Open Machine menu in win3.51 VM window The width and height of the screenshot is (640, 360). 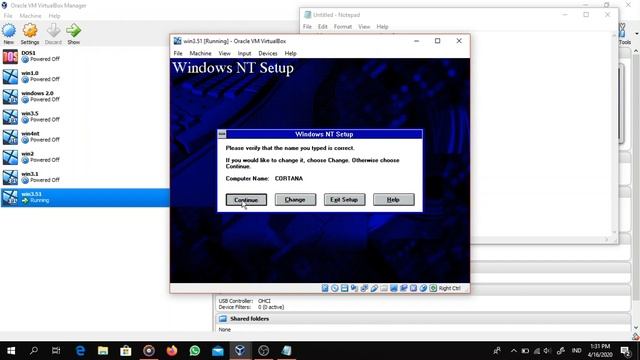click(200, 53)
